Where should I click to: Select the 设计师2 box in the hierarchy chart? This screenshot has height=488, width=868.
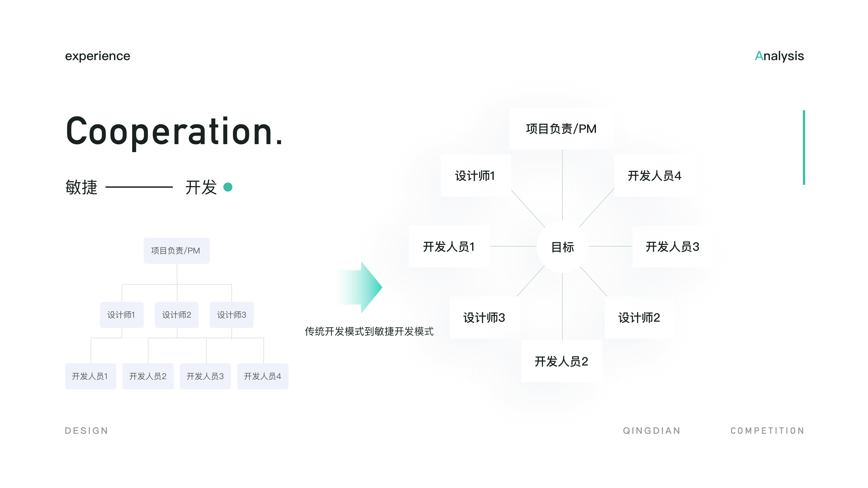(177, 315)
